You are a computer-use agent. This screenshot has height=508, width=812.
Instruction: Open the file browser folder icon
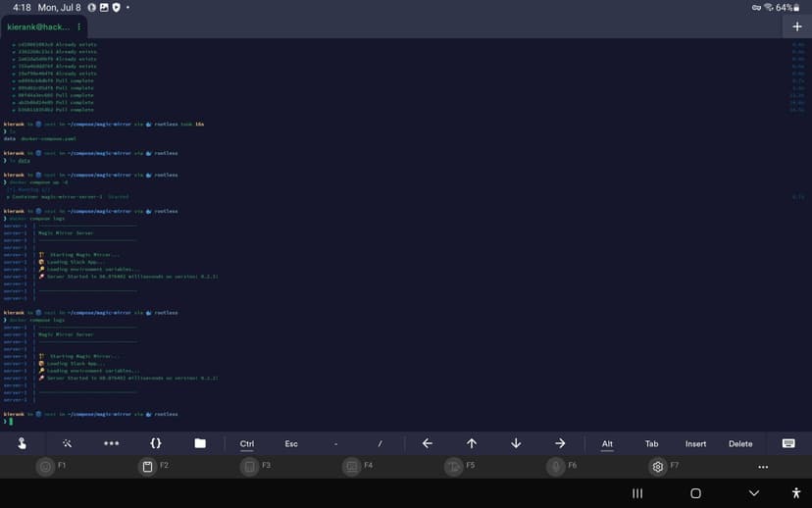(200, 443)
